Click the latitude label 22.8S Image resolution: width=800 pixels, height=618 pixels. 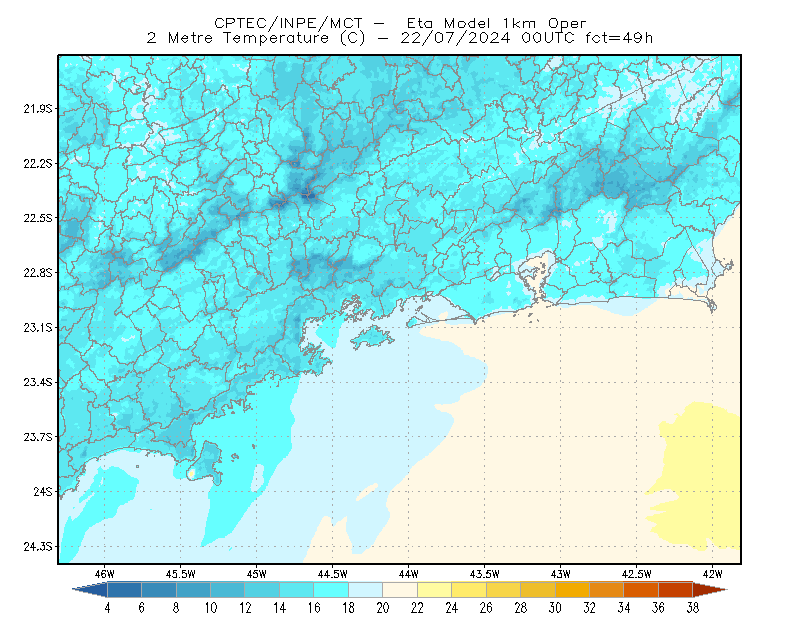(38, 273)
